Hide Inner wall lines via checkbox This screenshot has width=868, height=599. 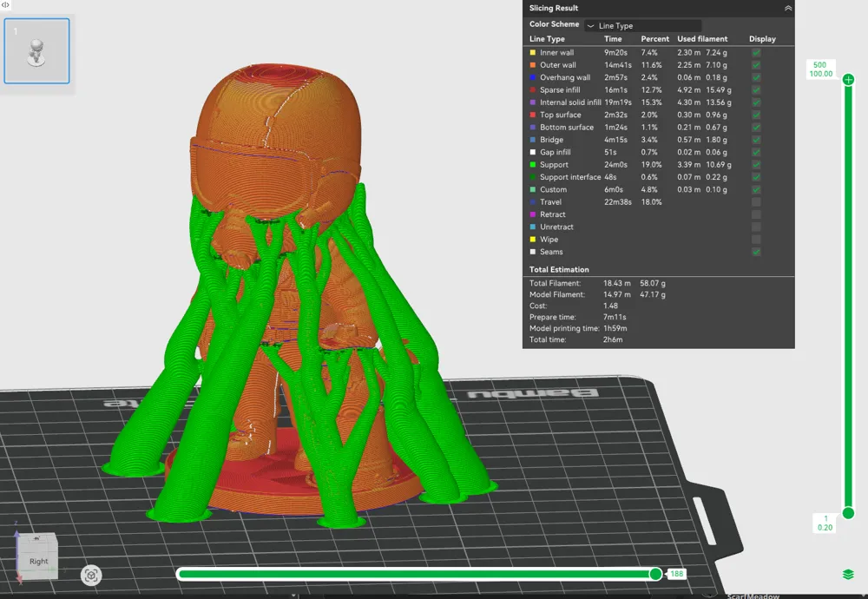(x=756, y=53)
